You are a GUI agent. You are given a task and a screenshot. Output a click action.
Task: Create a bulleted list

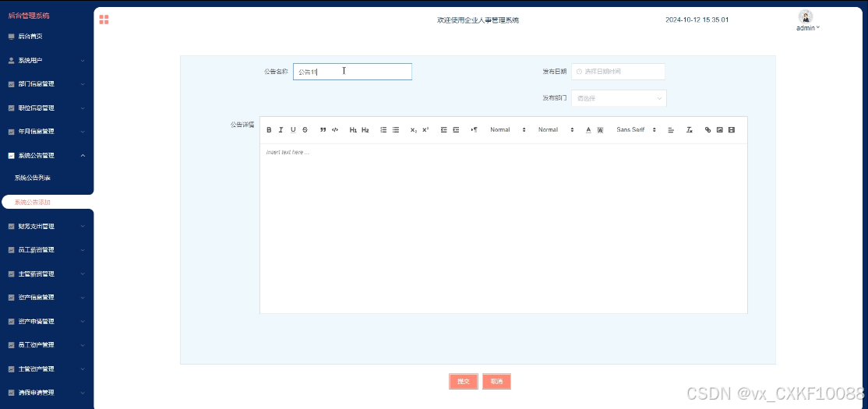click(x=396, y=130)
